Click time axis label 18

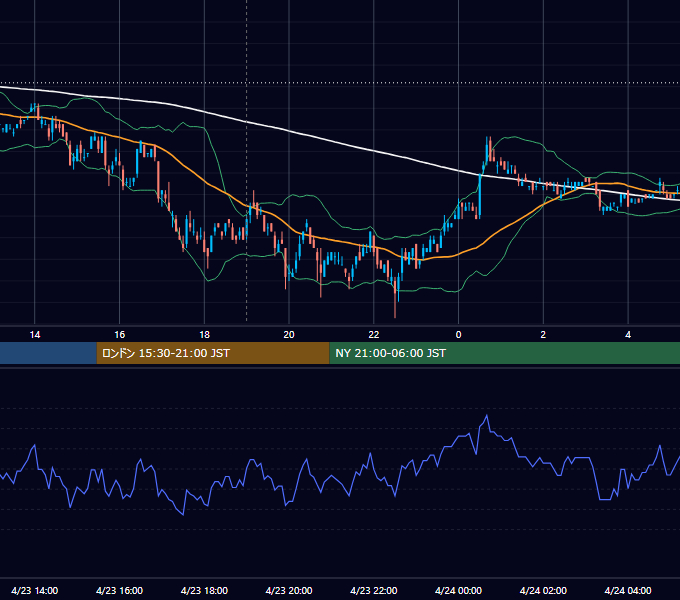[x=204, y=335]
